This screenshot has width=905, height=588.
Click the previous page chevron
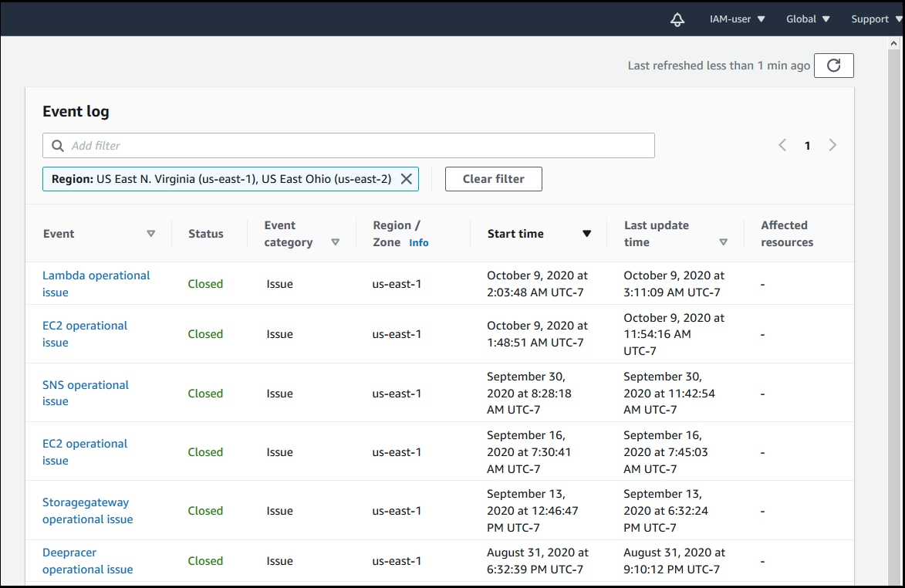782,145
